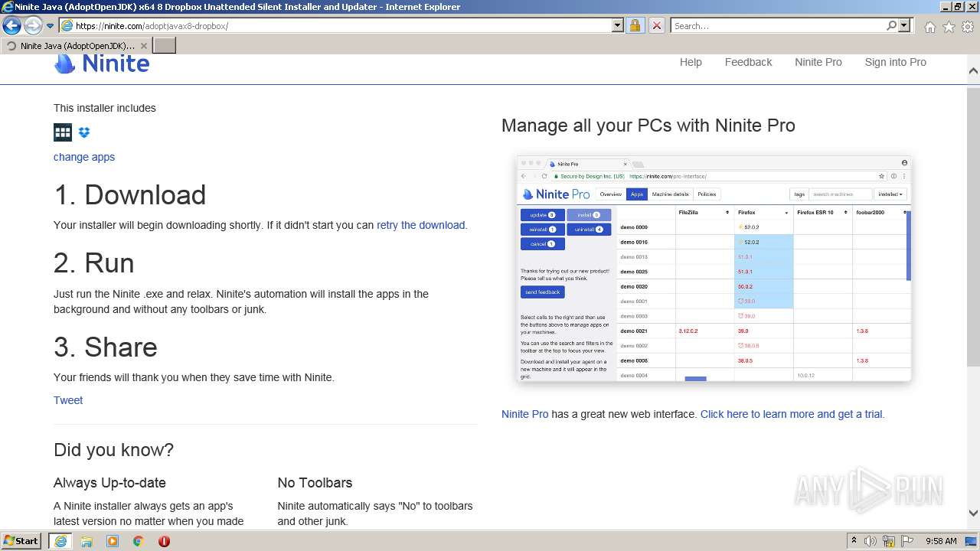The width and height of the screenshot is (980, 551).
Task: Click retry the download link
Action: click(x=420, y=225)
